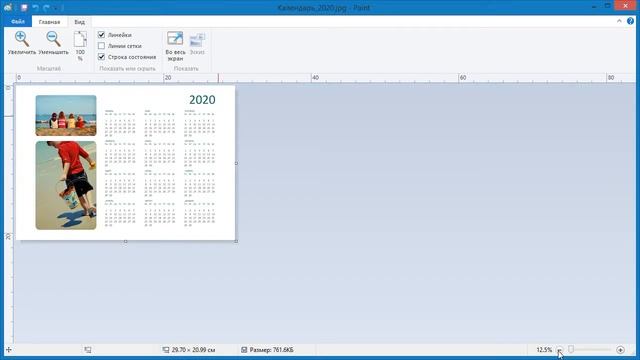Click the image dimensions icon before 29.70 × 20.99
This screenshot has width=640, height=360.
pyautogui.click(x=166, y=350)
